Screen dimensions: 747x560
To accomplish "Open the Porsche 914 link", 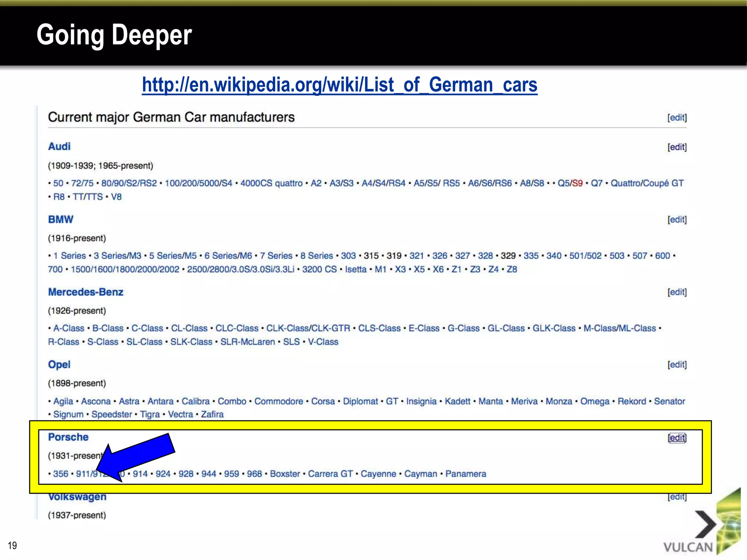I will (140, 474).
